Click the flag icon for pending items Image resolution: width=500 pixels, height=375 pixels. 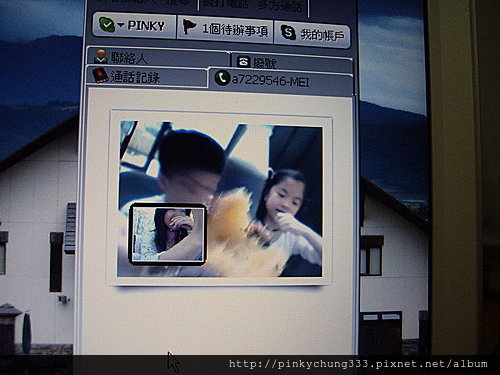(189, 27)
